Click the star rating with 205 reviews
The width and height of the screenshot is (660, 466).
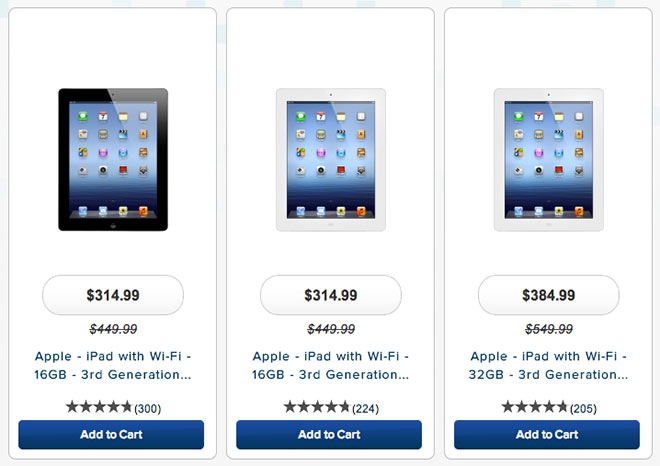point(535,407)
